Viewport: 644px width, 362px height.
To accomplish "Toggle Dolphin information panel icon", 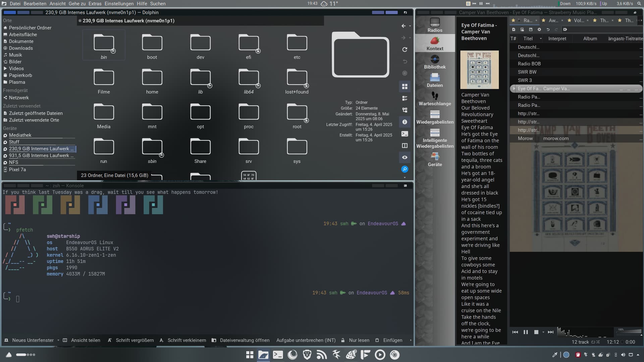I will coord(405,122).
